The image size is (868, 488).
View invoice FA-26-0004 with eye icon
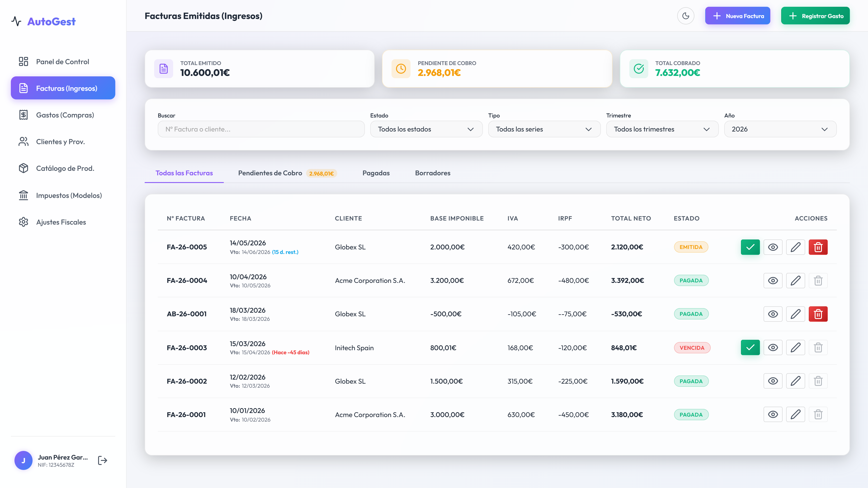click(773, 281)
